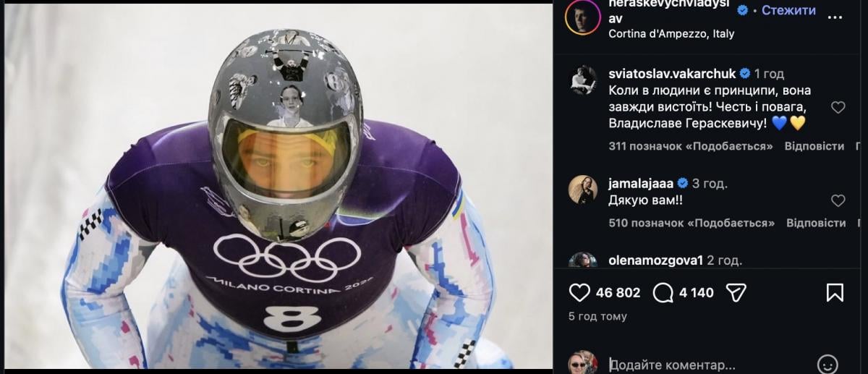The width and height of the screenshot is (868, 374).
Task: View the 510 likes on jamalajaaa's comment
Action: click(691, 223)
